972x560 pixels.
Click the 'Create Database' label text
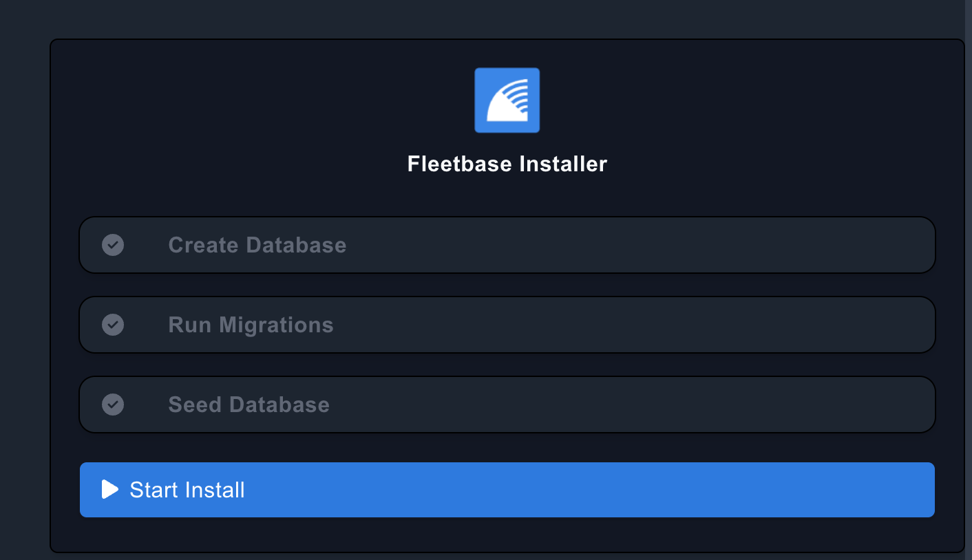257,245
